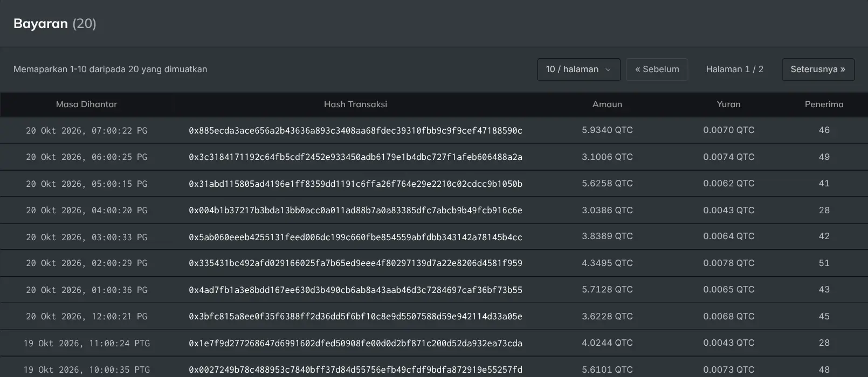
Task: Open transaction hash starting 0x31abd115805a
Action: pyautogui.click(x=355, y=184)
